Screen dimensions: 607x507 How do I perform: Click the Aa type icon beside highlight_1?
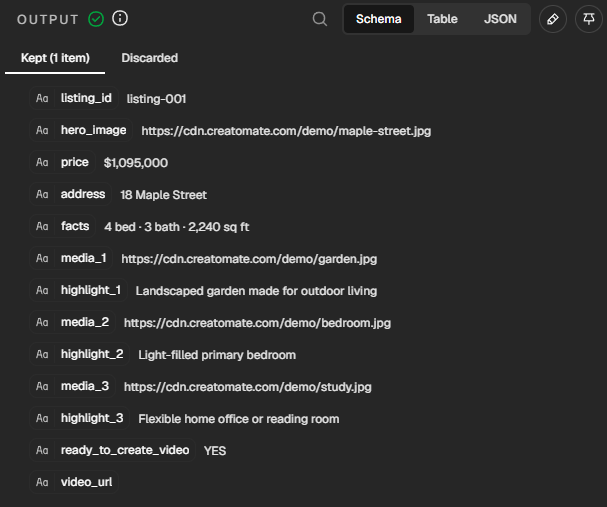click(x=42, y=290)
